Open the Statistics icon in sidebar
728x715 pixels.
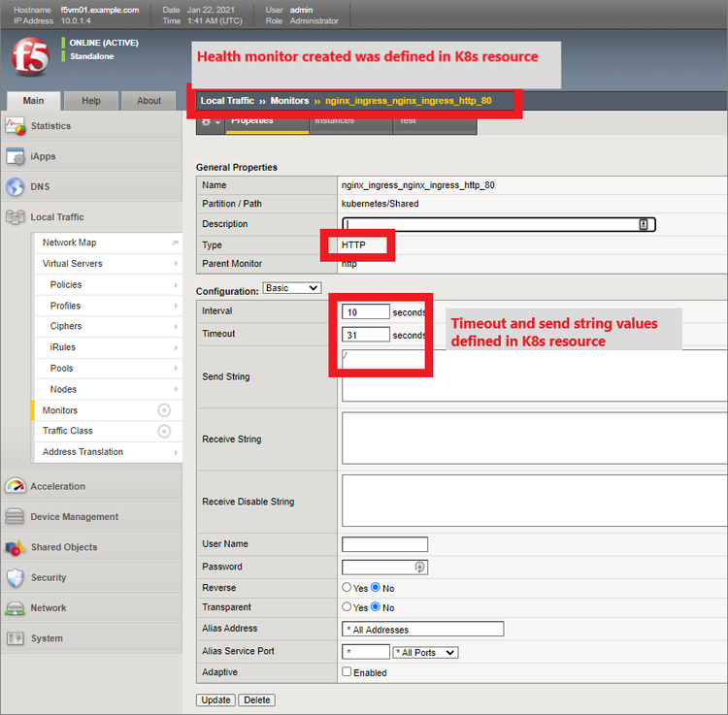(15, 126)
